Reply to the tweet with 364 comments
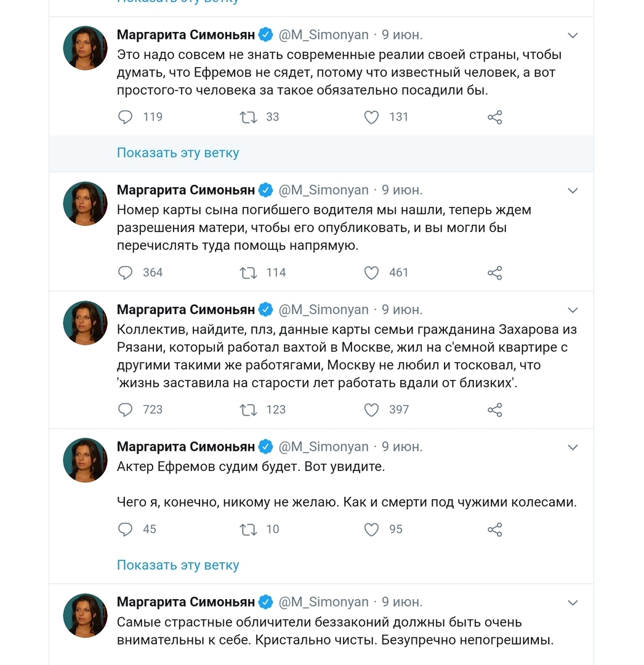Screen dimensions: 644x665 coord(125,273)
